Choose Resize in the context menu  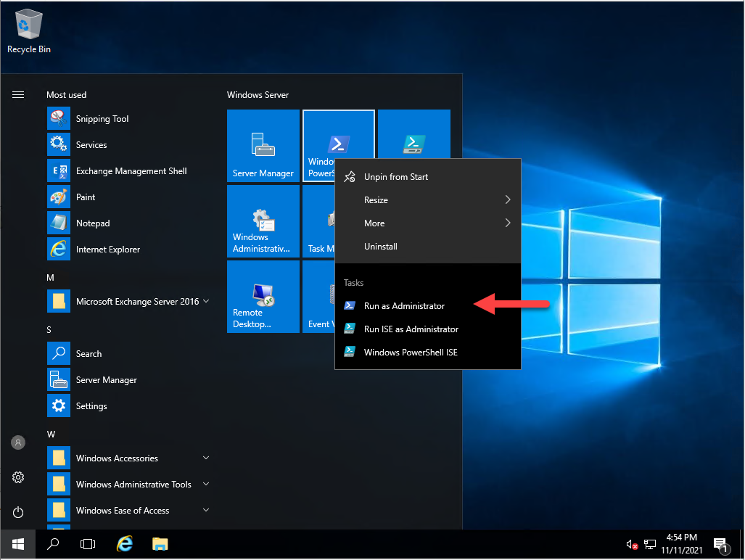point(428,200)
